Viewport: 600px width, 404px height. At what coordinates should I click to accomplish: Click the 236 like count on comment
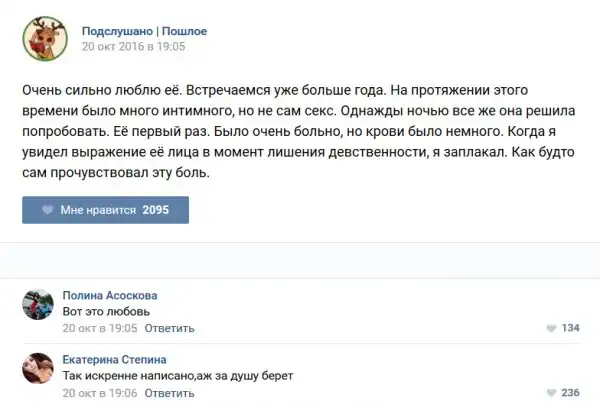[570, 393]
